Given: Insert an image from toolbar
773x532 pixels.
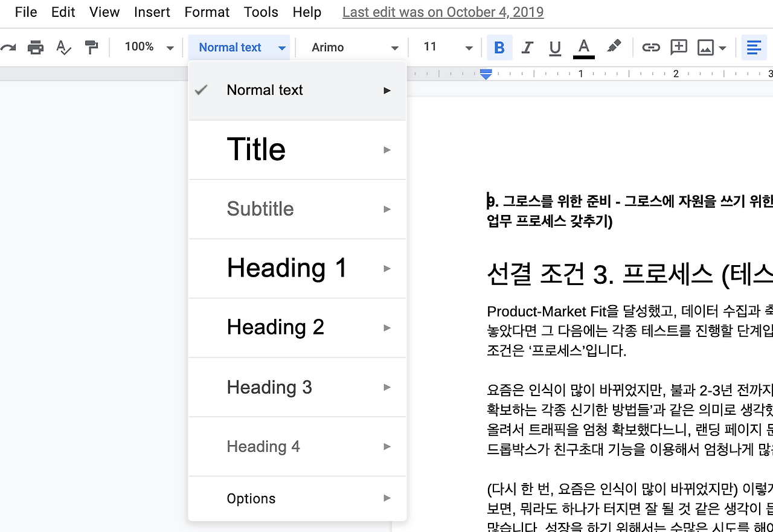Looking at the screenshot, I should [705, 47].
